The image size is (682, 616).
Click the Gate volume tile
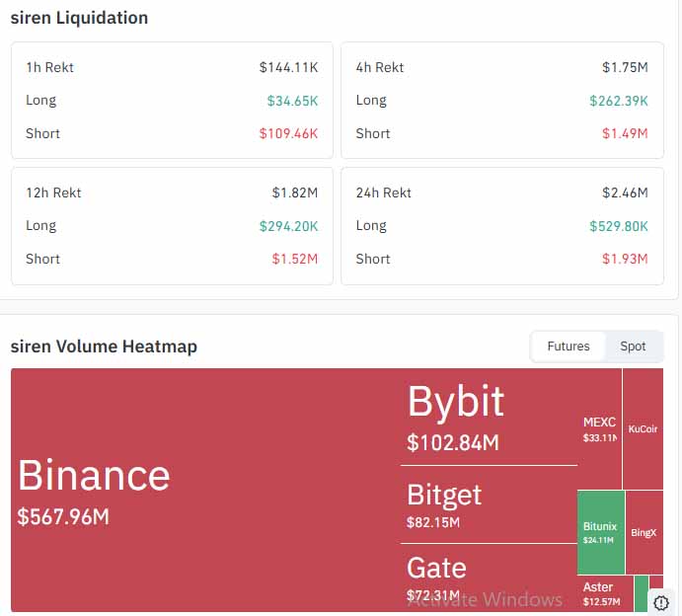488,578
